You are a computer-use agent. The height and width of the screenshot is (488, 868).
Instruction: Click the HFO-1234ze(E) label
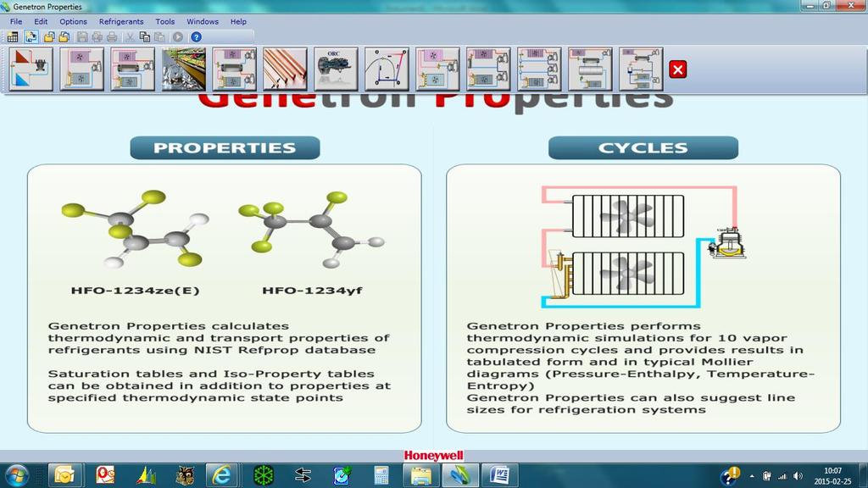click(x=135, y=291)
